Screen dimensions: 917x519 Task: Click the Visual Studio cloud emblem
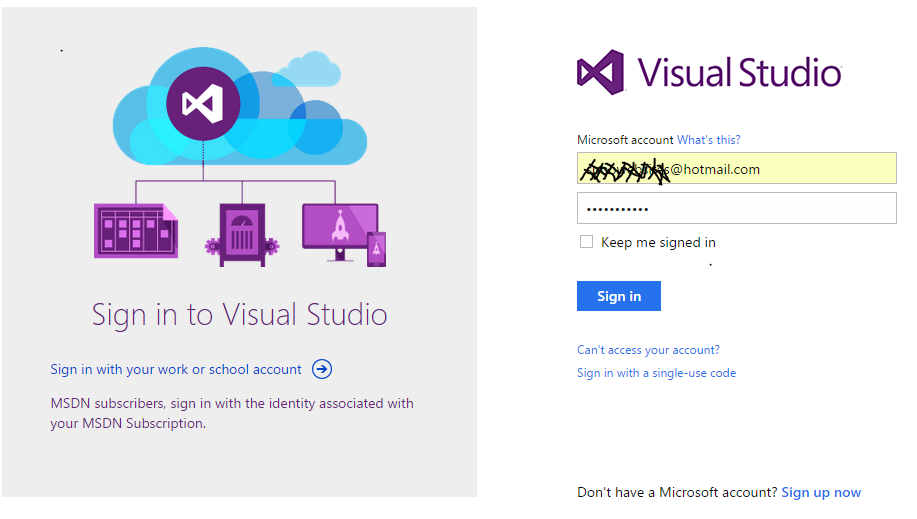[x=203, y=104]
